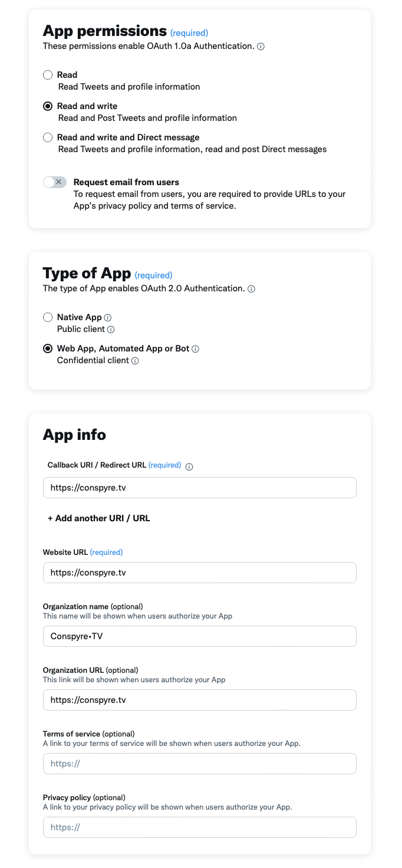Screen dimensions: 402x868
Task: Click Add another URI / URL
Action: pos(98,518)
